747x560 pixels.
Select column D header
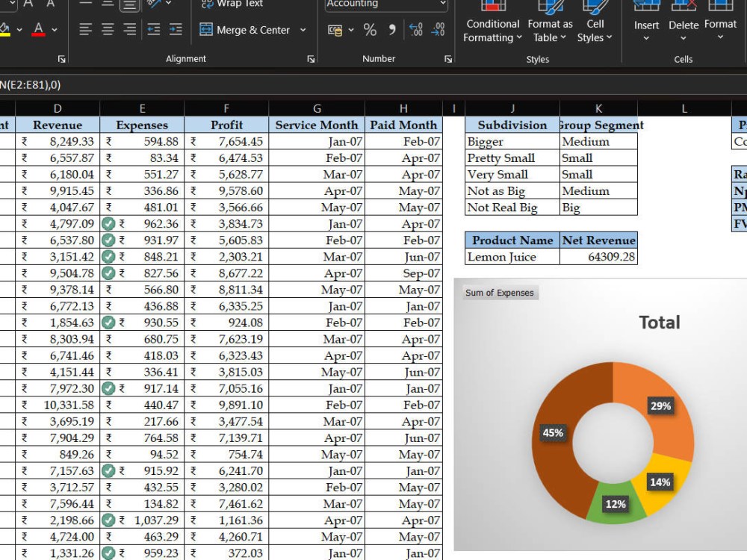58,108
